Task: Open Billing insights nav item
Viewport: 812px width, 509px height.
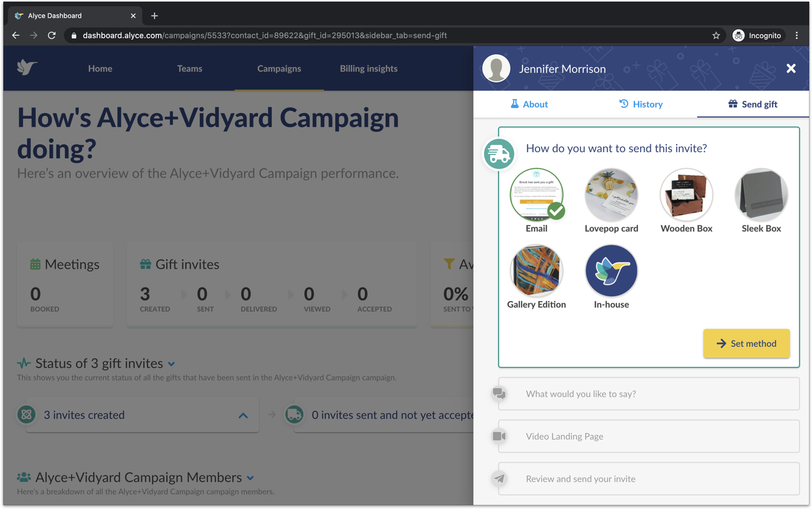Action: pyautogui.click(x=369, y=68)
